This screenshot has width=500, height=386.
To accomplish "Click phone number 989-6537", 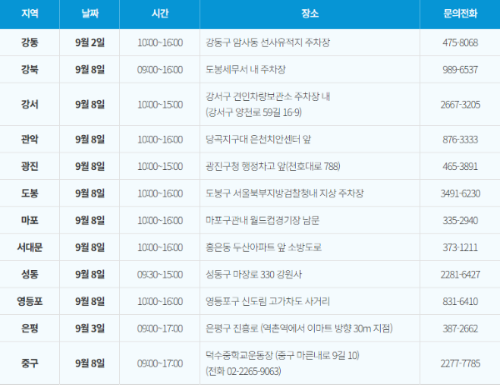I will (x=460, y=69).
